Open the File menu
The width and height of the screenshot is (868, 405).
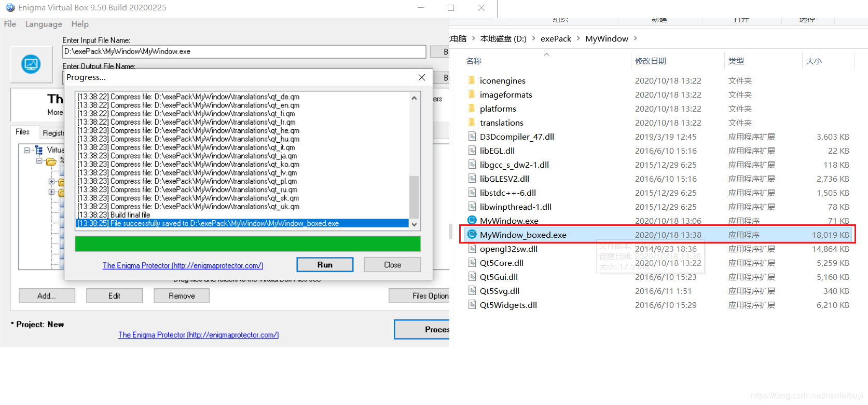[10, 24]
